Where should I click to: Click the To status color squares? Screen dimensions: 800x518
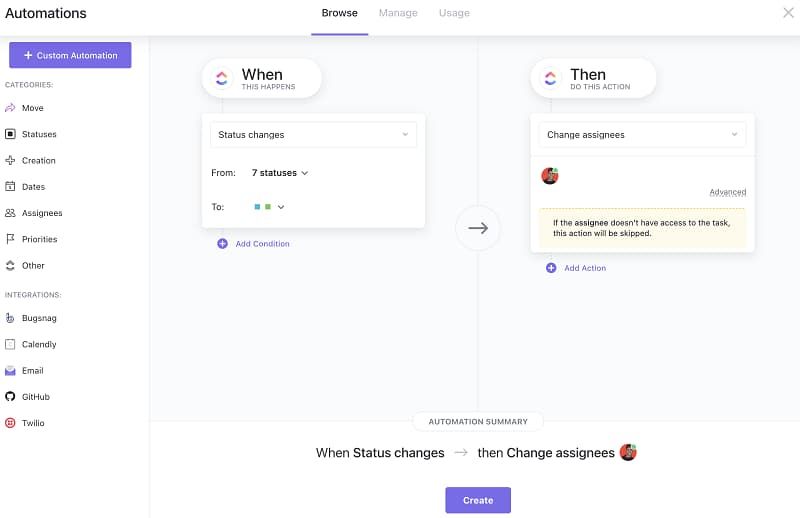264,207
